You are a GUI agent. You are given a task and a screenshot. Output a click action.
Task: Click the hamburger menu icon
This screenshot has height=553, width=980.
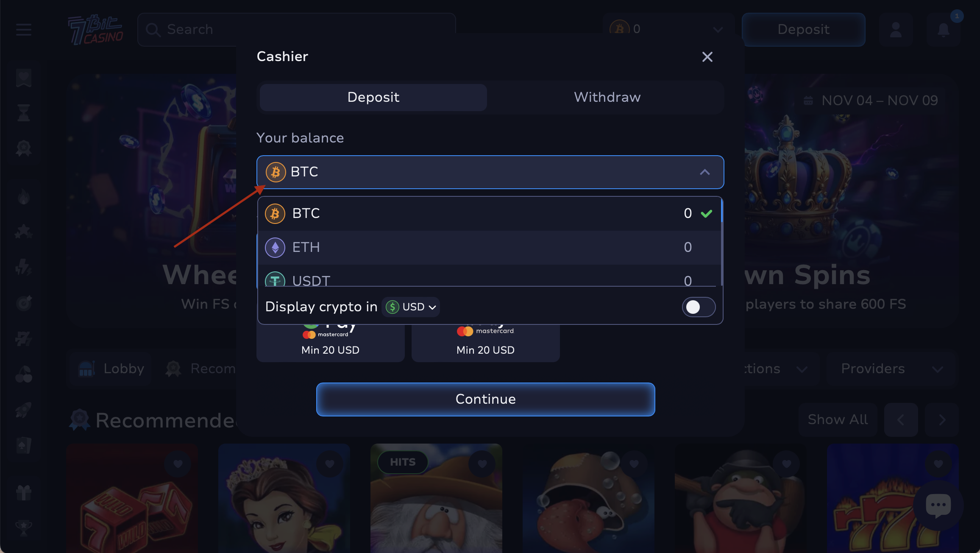24,30
